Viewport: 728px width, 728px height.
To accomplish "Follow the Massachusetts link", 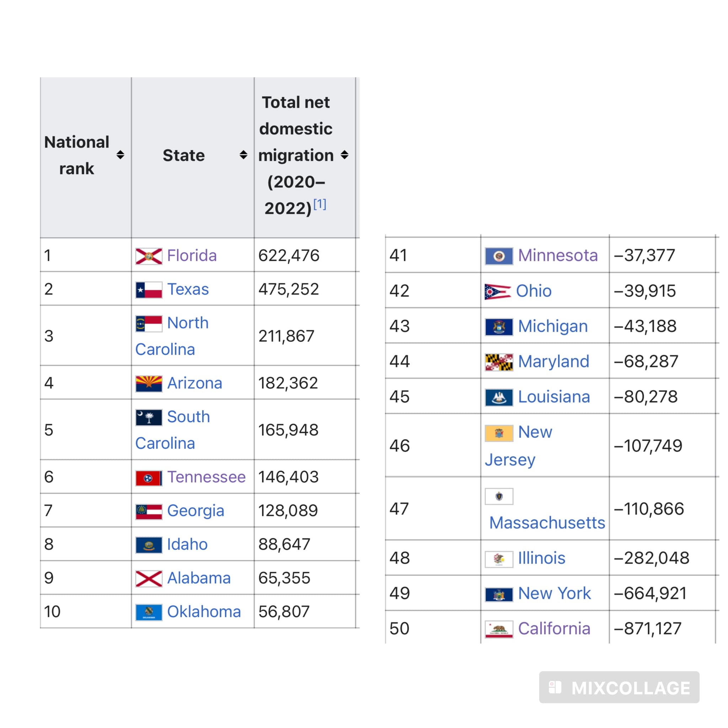I will click(547, 523).
